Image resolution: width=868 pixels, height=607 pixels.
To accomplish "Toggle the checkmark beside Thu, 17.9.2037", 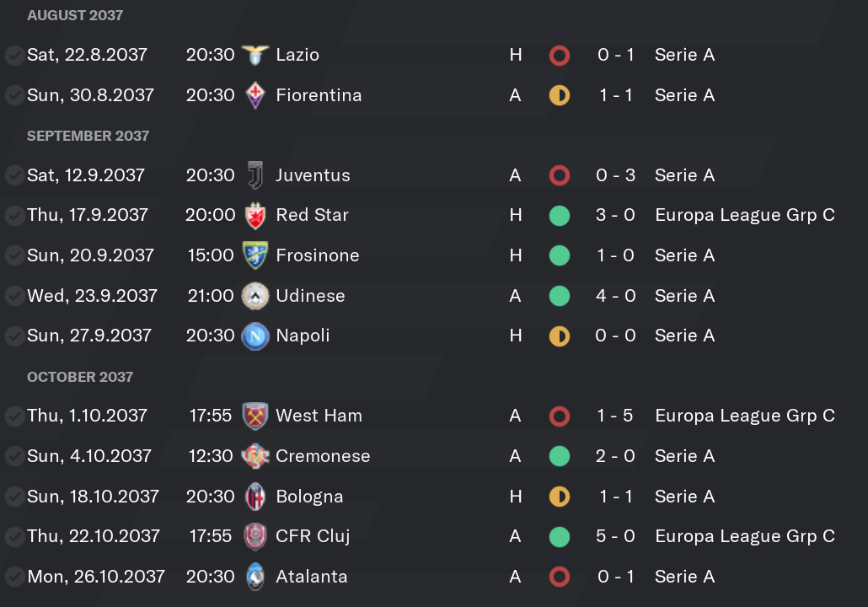I will (x=14, y=216).
